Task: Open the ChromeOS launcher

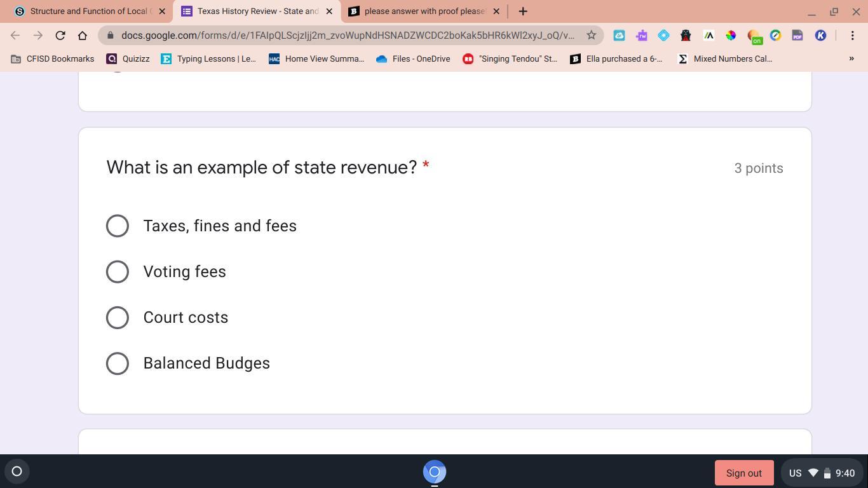Action: (x=17, y=471)
